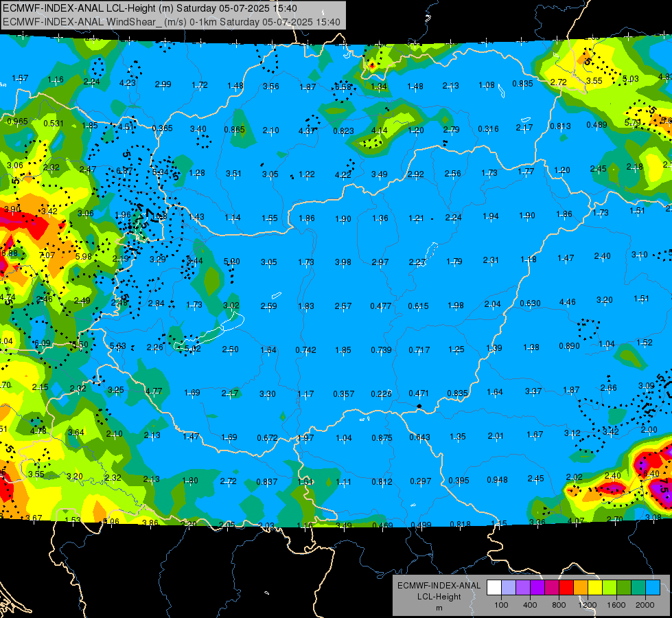This screenshot has width=672, height=618.
Task: Click the wind shear value '5.63'
Action: (x=118, y=345)
